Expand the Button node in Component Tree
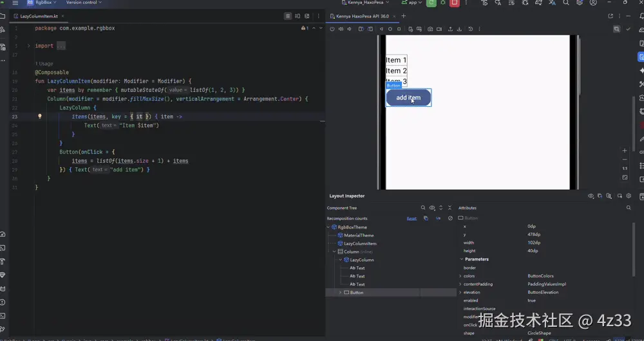Image resolution: width=644 pixels, height=341 pixels. 340,293
